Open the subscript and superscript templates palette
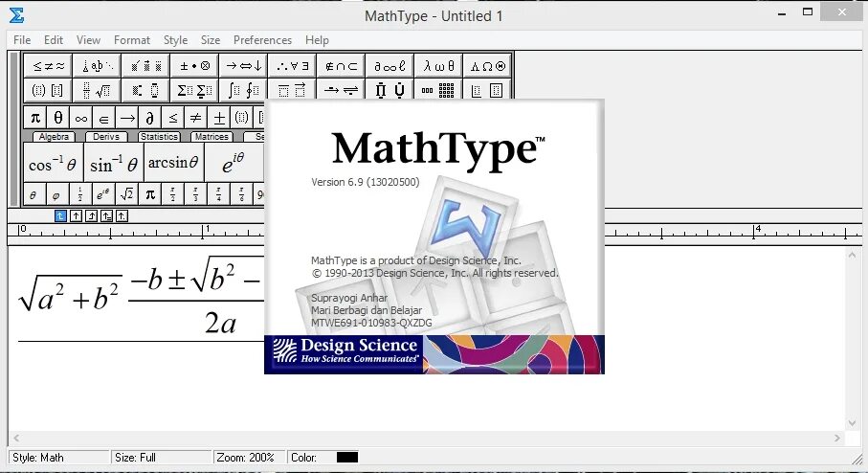This screenshot has width=868, height=473. pos(145,90)
